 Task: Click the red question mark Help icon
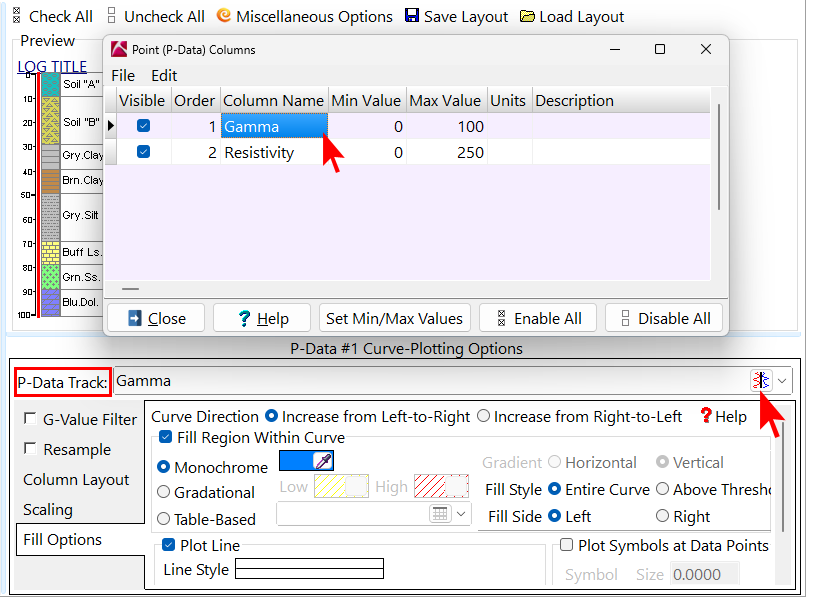(x=705, y=416)
